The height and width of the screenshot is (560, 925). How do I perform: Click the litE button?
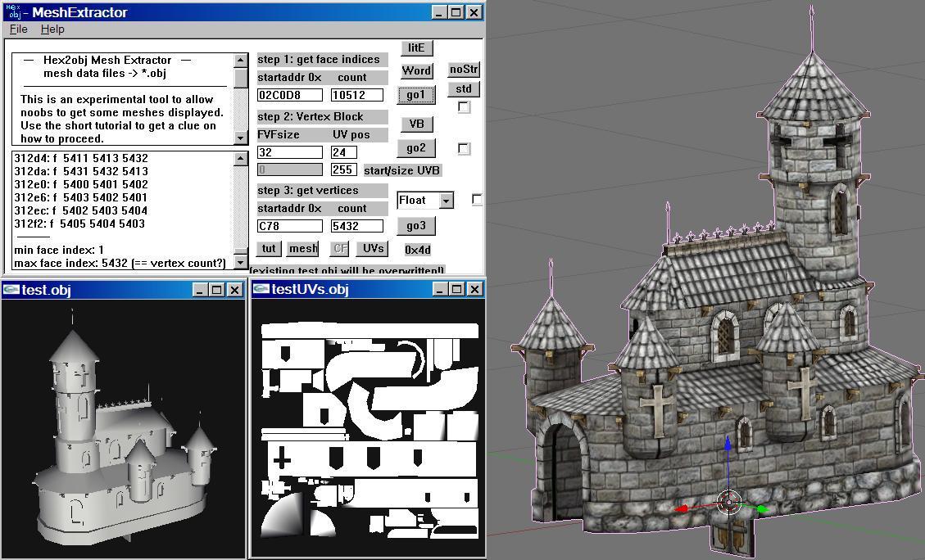click(416, 47)
